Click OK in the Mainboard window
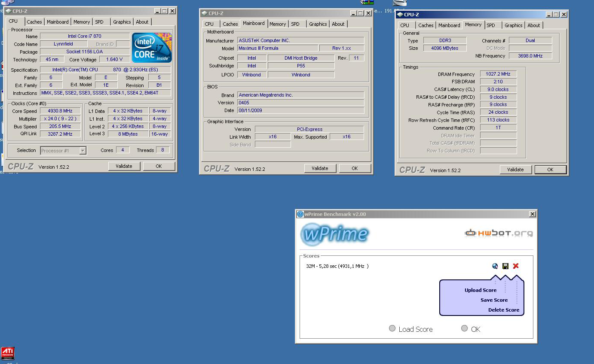This screenshot has width=594, height=364. pos(355,168)
